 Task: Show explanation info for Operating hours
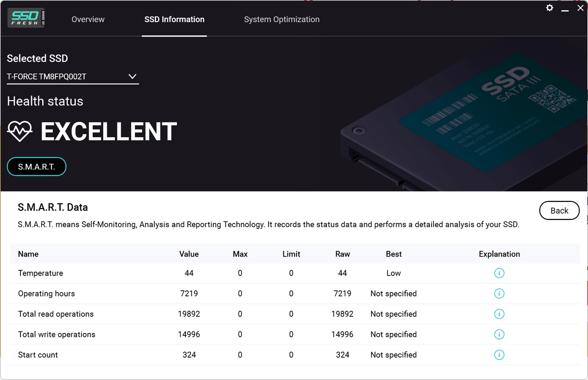(499, 294)
